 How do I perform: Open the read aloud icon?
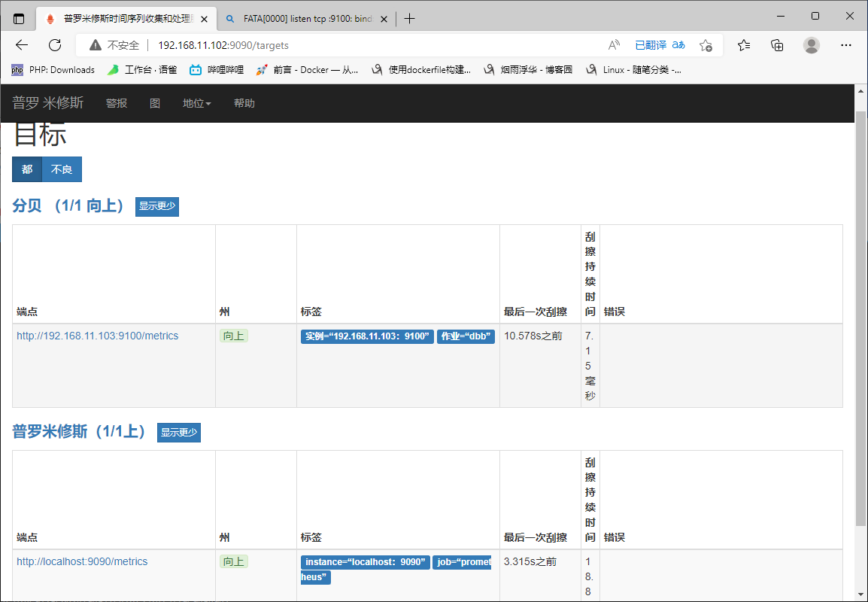click(613, 45)
